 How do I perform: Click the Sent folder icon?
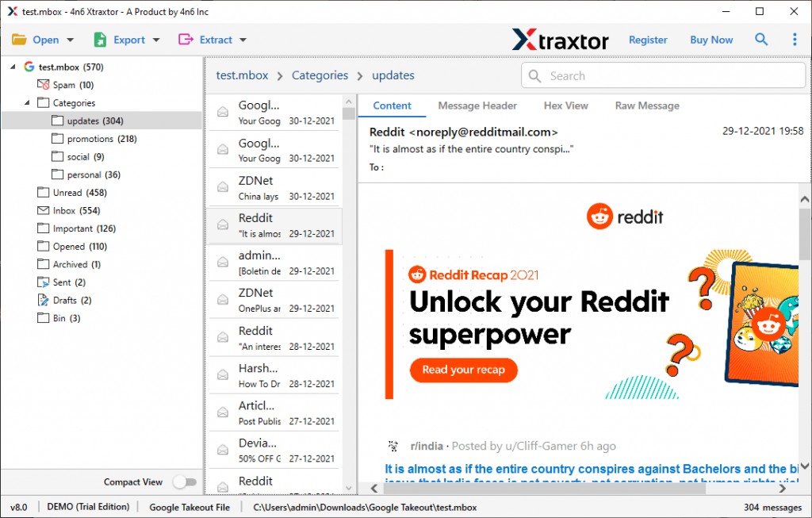44,282
